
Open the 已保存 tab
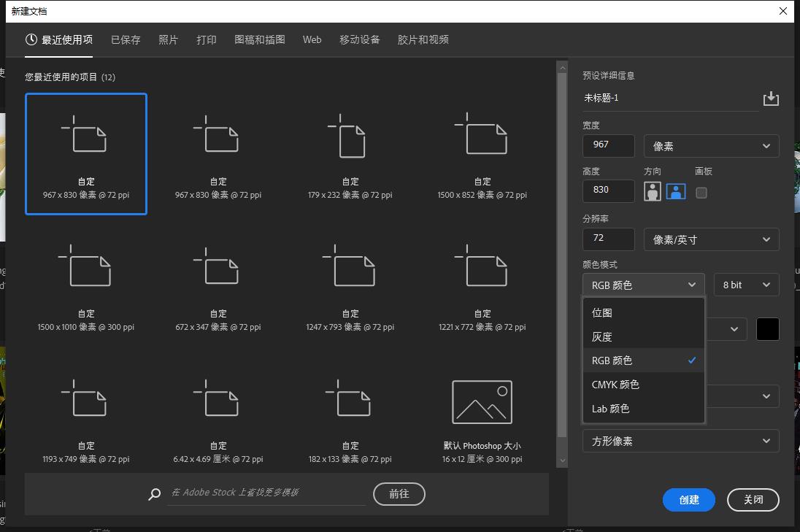pos(126,40)
